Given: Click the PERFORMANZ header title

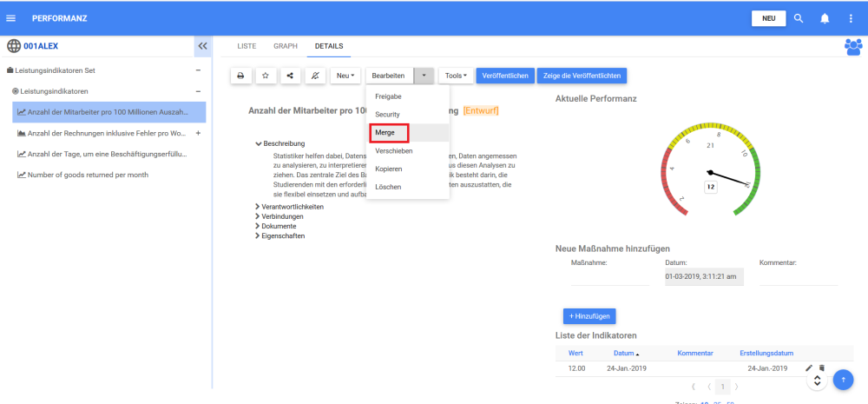Looking at the screenshot, I should pyautogui.click(x=60, y=18).
